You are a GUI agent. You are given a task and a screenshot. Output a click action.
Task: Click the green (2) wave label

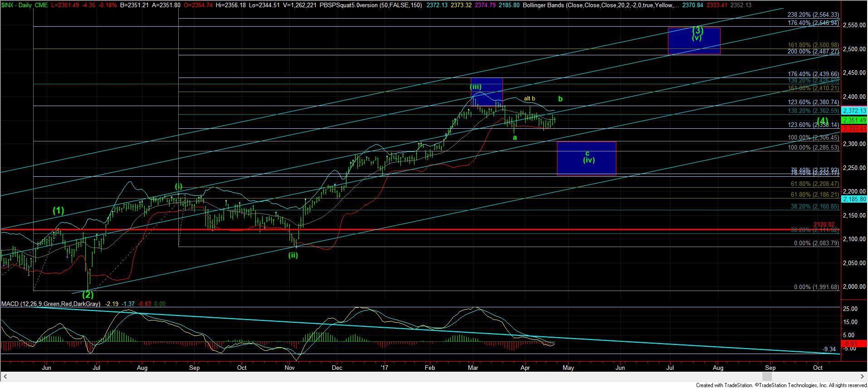point(88,296)
